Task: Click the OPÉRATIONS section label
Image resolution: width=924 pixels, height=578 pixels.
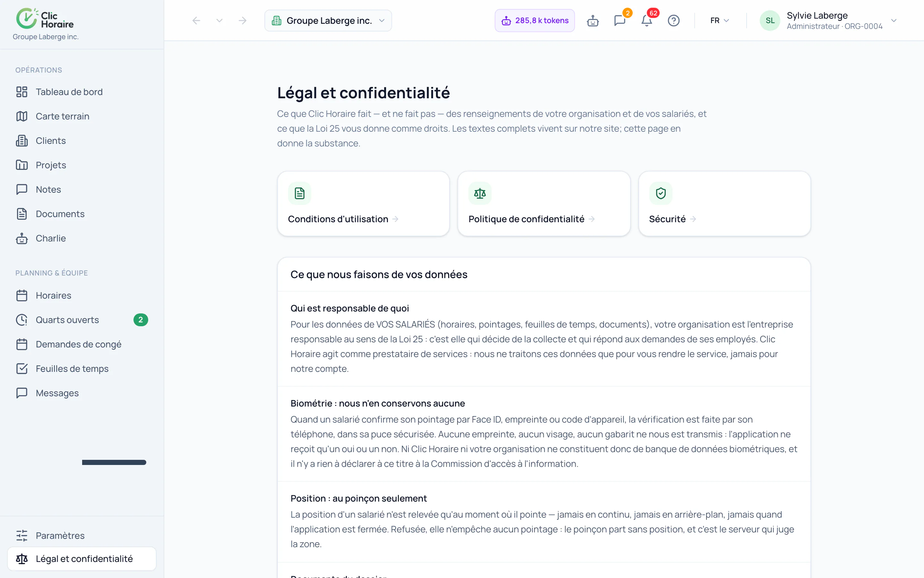Action: 38,70
